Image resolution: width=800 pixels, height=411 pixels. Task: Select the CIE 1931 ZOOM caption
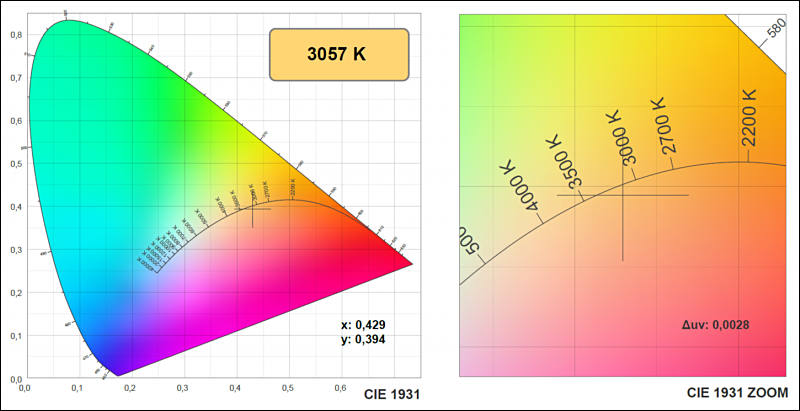(737, 393)
